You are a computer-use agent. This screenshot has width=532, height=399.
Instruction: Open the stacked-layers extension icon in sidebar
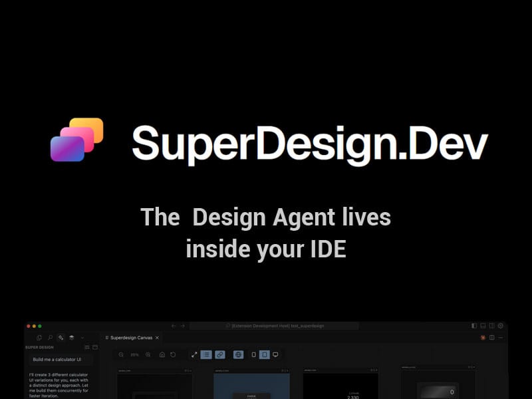(x=72, y=338)
